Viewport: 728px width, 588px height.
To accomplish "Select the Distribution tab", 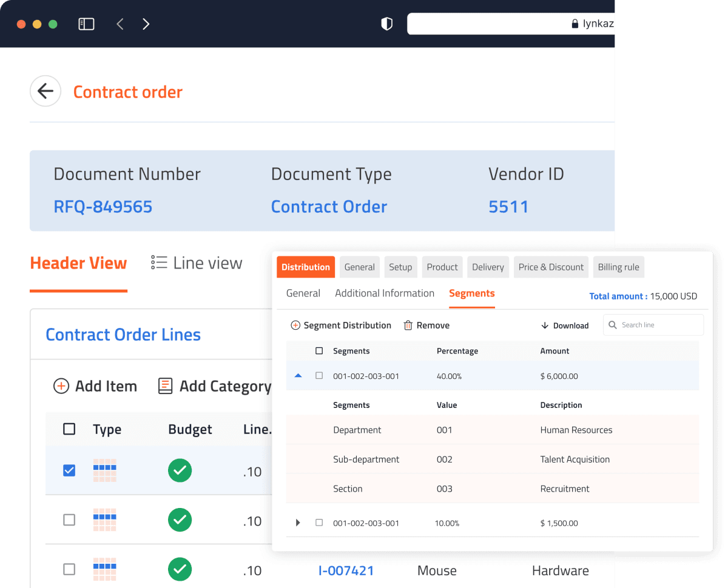I will [306, 267].
